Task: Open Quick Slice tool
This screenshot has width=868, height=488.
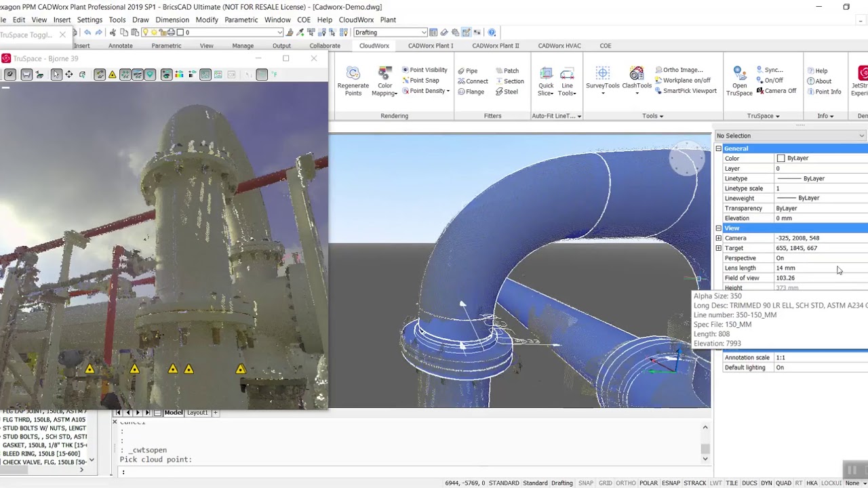Action: click(546, 81)
